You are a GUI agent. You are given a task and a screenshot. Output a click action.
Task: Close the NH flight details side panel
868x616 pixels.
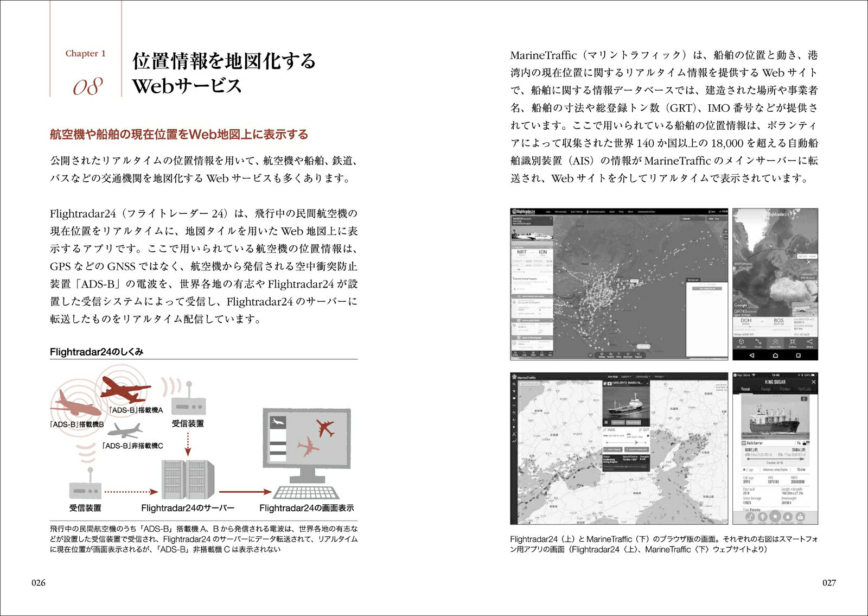click(x=550, y=219)
